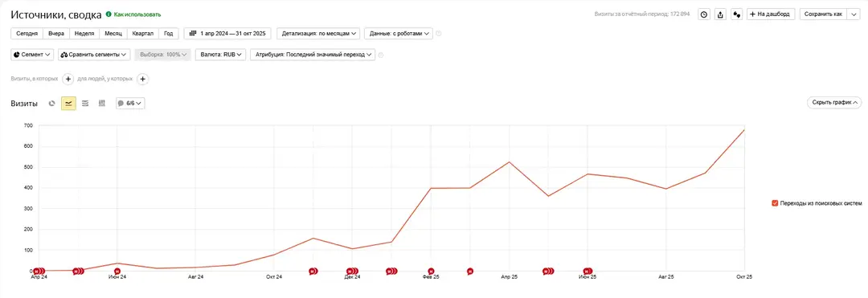Click the green info icon near Как использовать
The image size is (868, 298).
pyautogui.click(x=108, y=14)
